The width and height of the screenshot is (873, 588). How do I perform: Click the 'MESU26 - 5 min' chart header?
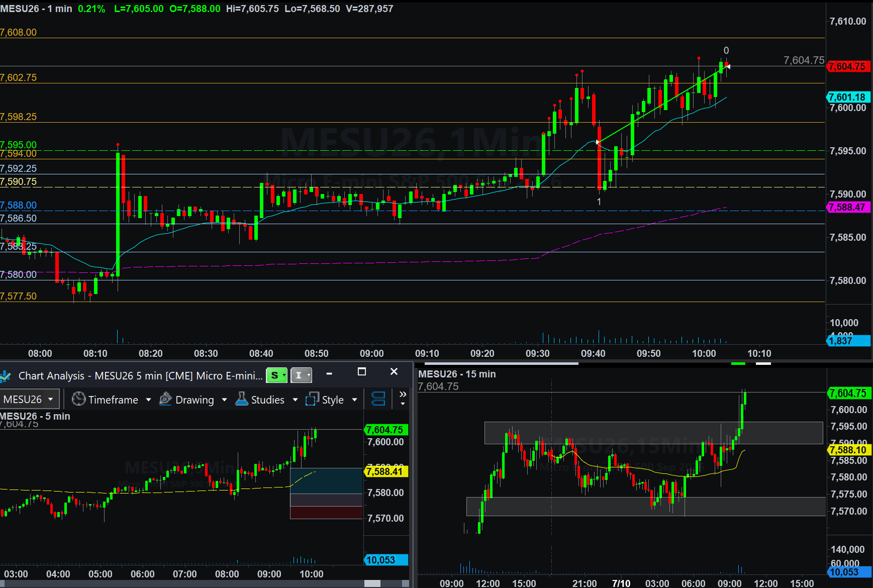click(35, 416)
